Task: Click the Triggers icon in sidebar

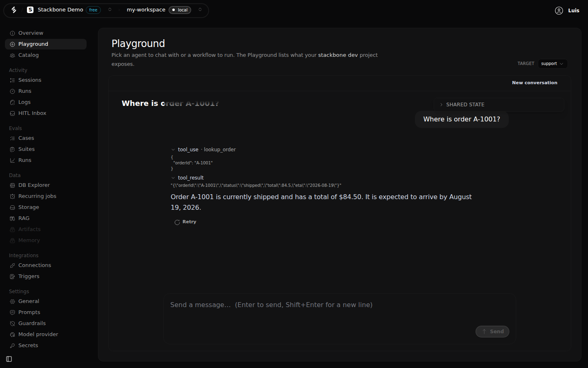Action: point(12,276)
